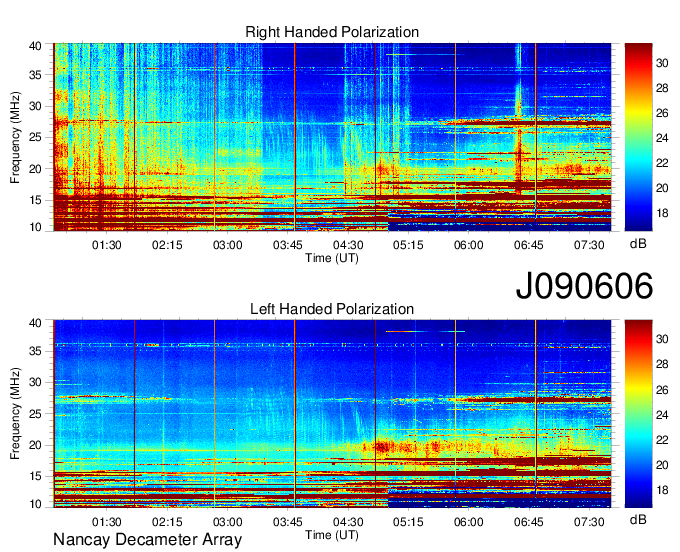Click the Right Handed plot's colorbar
Image resolution: width=680 pixels, height=552 pixels.
click(x=638, y=137)
